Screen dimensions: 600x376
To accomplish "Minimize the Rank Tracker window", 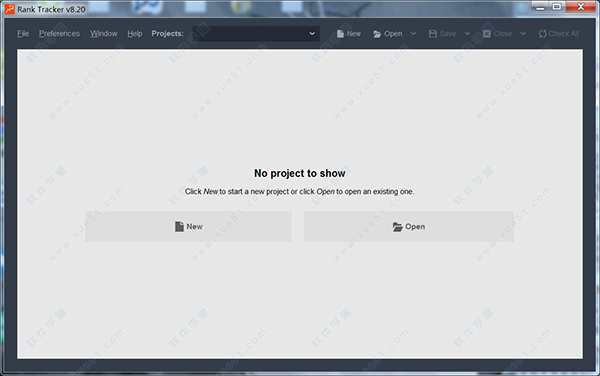I will [540, 7].
